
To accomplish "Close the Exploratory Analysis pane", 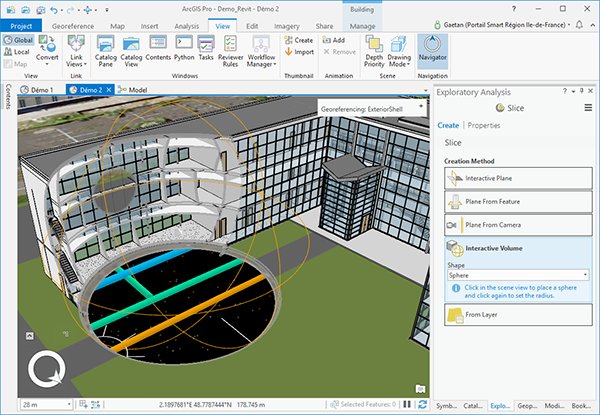I will coord(590,91).
